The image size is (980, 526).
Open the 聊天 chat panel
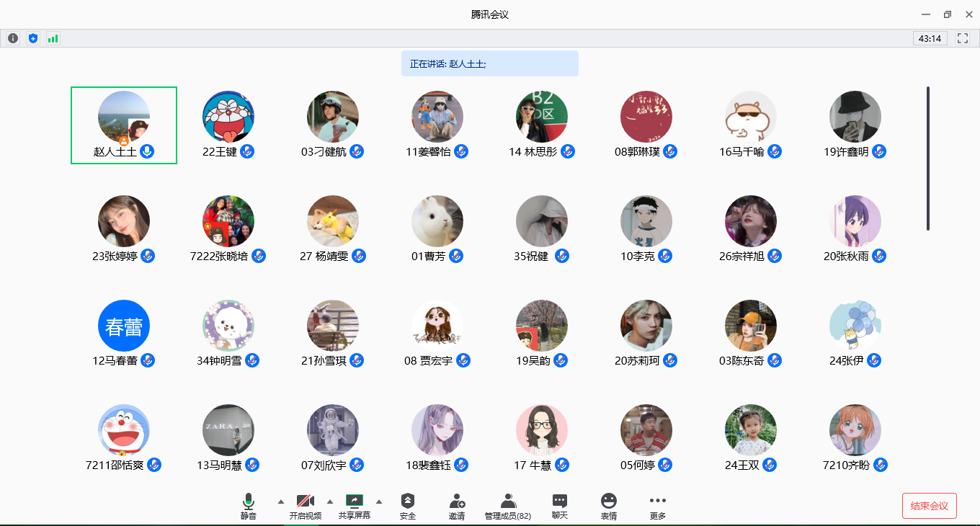(x=560, y=507)
